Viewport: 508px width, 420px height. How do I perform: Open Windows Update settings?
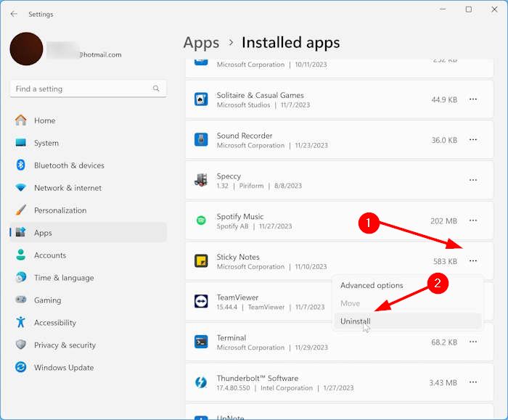coord(88,368)
